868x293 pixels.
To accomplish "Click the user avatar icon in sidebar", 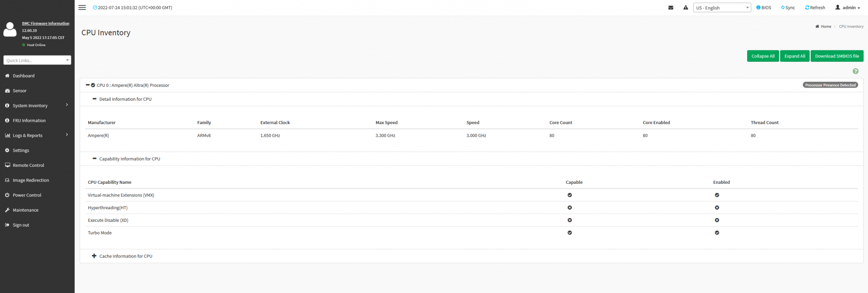I will click(10, 30).
